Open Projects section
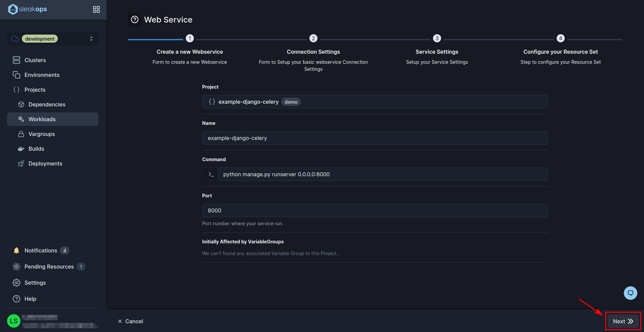This screenshot has height=332, width=644. click(53, 90)
